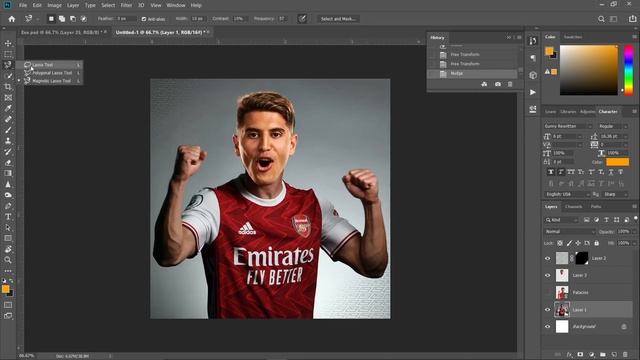Image resolution: width=640 pixels, height=360 pixels.
Task: Click the Select and Mask button
Action: 338,19
